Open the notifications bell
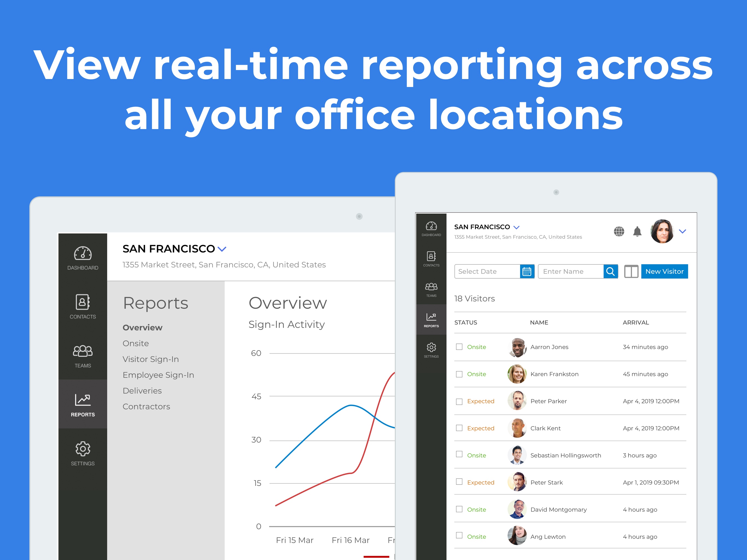This screenshot has height=560, width=747. [637, 231]
